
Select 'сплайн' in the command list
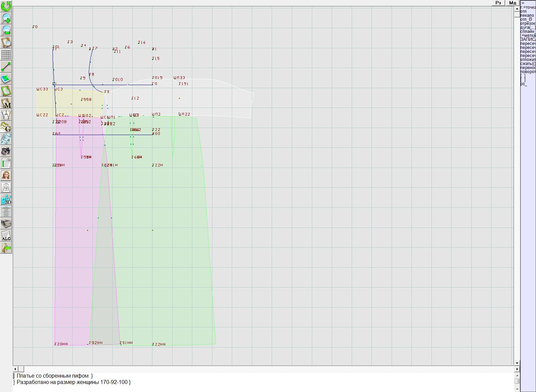click(528, 31)
